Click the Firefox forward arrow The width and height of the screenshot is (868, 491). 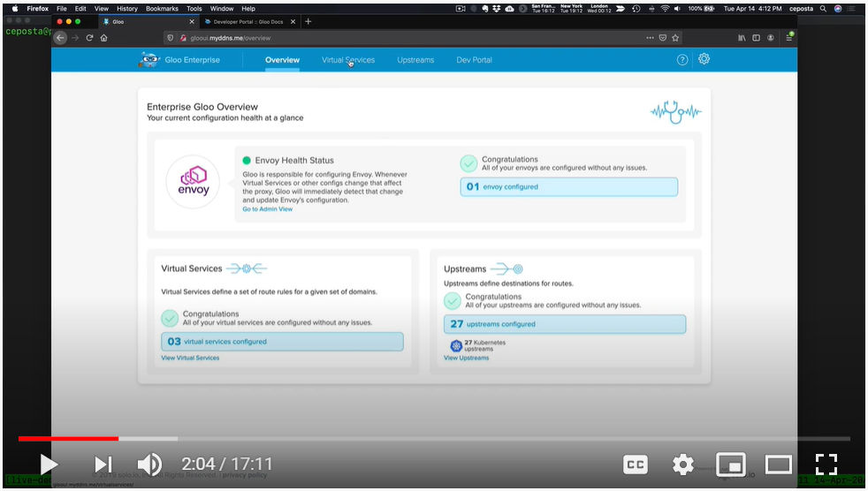click(x=75, y=38)
